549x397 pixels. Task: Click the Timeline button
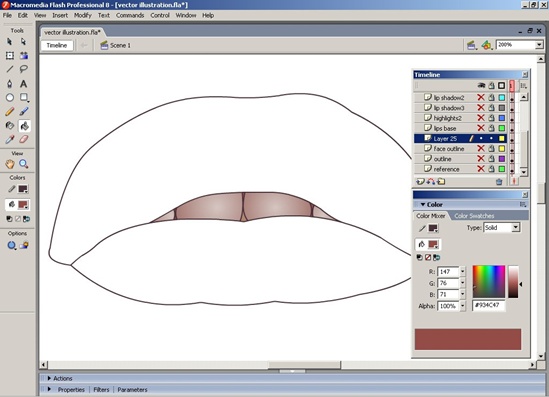tap(57, 45)
